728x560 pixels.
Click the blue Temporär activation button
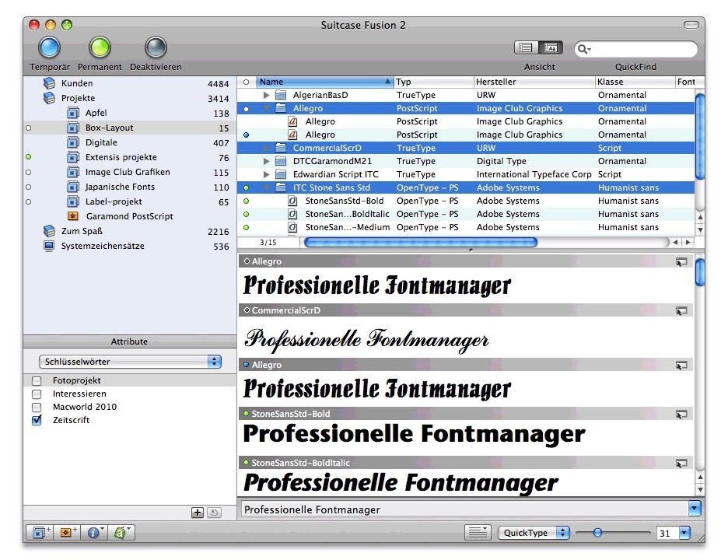click(x=49, y=48)
